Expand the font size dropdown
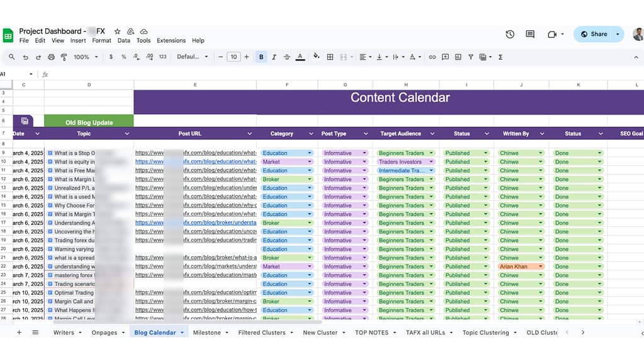 click(x=233, y=57)
